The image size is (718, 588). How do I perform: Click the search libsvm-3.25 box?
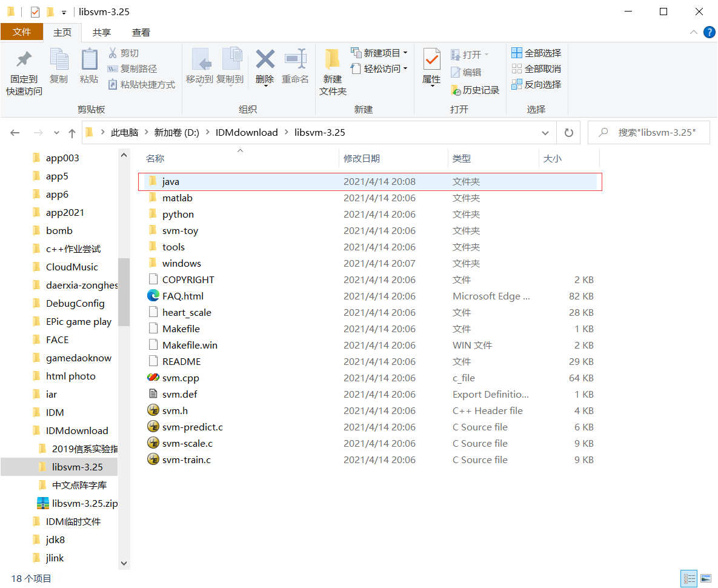[648, 133]
